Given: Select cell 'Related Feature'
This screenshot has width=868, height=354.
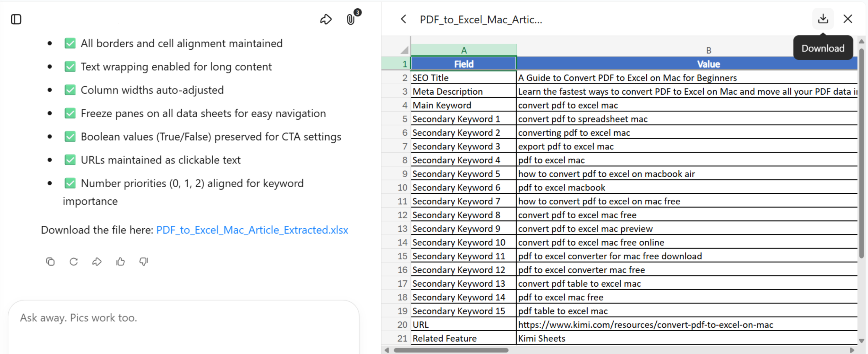Looking at the screenshot, I should coord(464,338).
